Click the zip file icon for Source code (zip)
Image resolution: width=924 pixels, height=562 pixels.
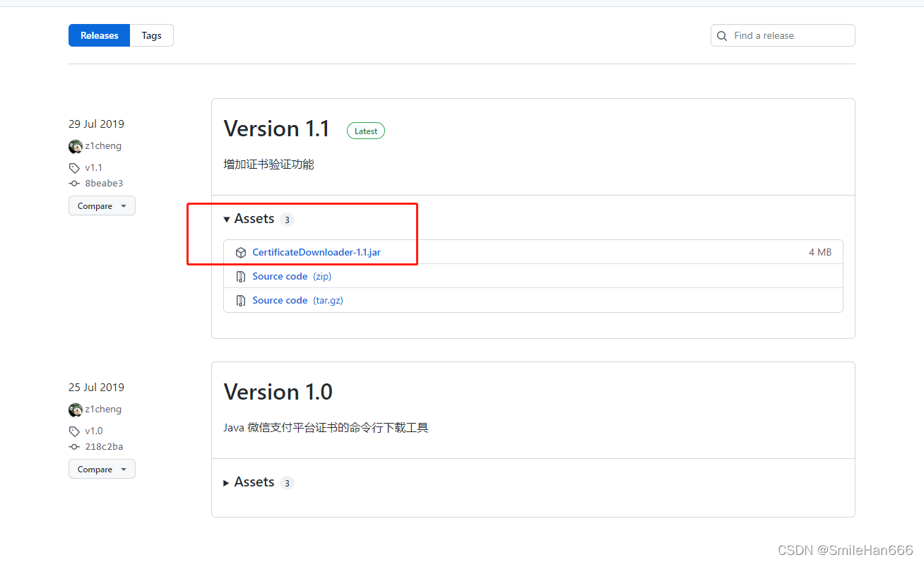tap(241, 277)
